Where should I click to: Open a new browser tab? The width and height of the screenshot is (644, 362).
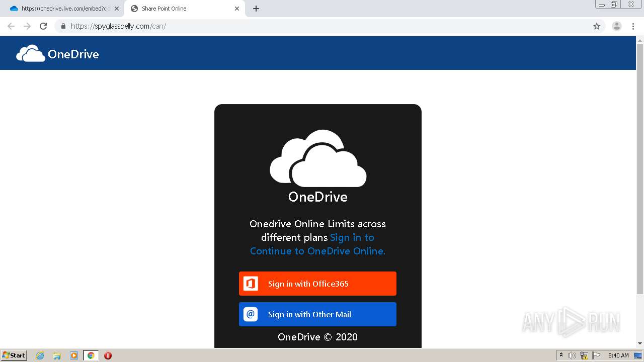256,9
